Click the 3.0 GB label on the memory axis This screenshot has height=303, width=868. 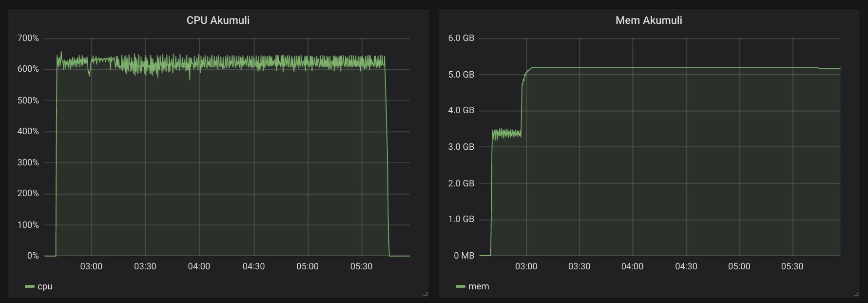click(x=461, y=146)
